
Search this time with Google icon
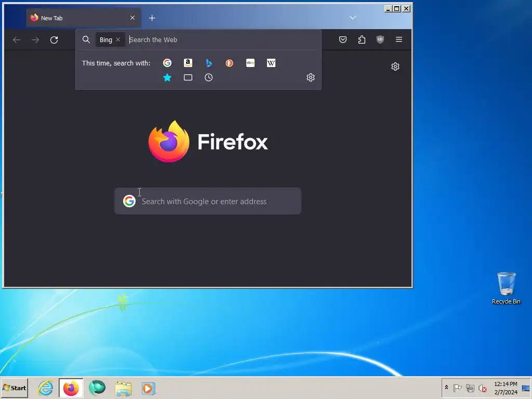click(167, 63)
